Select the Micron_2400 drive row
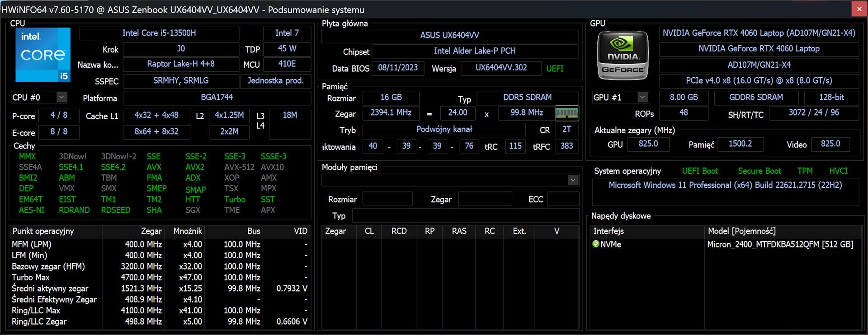Screen dimensions: 868x335 [x=726, y=244]
